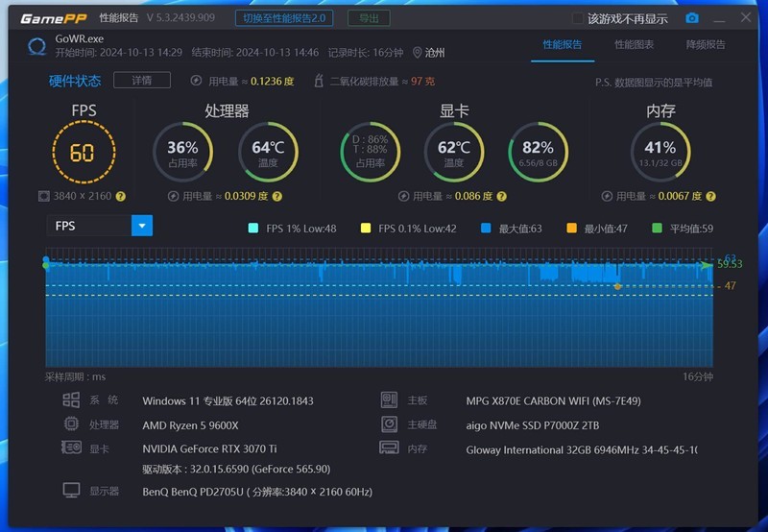The width and height of the screenshot is (768, 532).
Task: Click aigo NVMe SSD P7000Z 2TB text
Action: [533, 425]
